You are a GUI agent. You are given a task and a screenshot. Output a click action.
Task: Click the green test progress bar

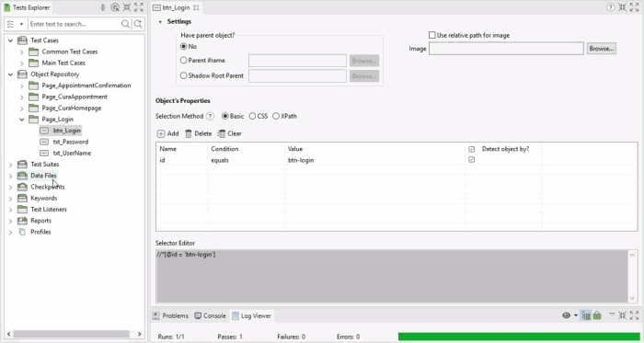pyautogui.click(x=519, y=337)
